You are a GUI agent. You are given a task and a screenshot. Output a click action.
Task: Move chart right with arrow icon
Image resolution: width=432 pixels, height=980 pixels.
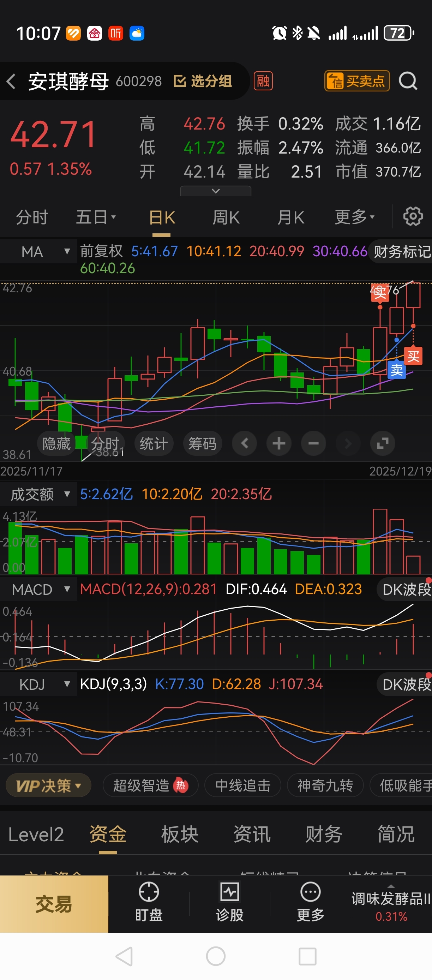click(x=348, y=443)
